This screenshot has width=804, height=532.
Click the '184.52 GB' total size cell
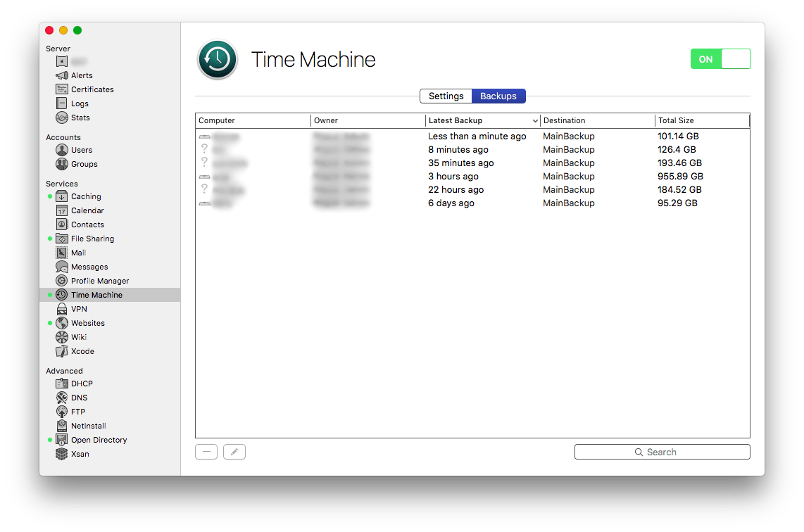pos(679,189)
